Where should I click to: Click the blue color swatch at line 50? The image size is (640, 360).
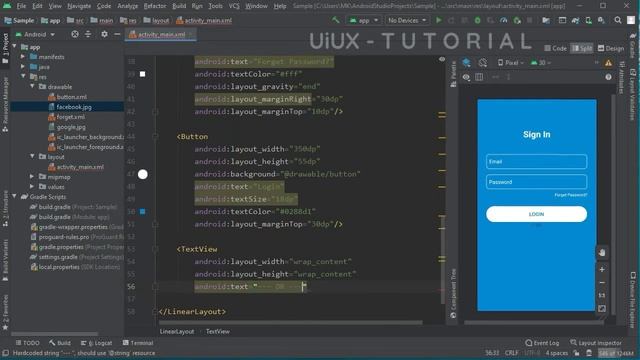142,211
